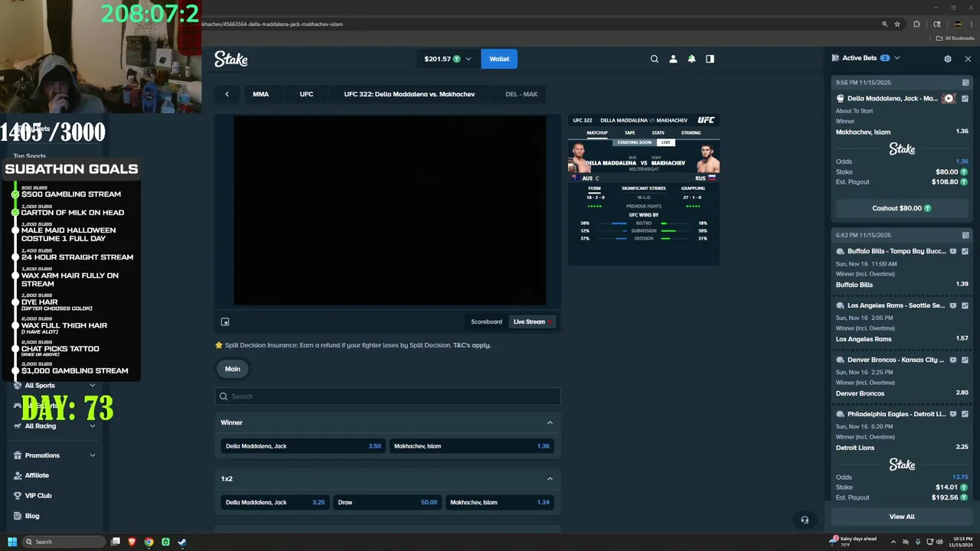This screenshot has height=551, width=980.
Task: Open Brave browser from taskbar
Action: coord(132,542)
